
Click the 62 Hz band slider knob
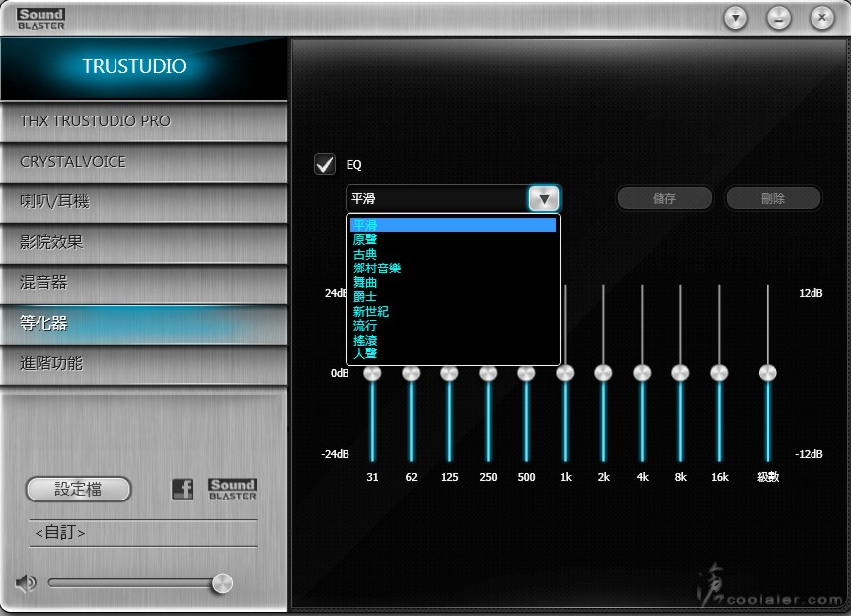click(411, 373)
